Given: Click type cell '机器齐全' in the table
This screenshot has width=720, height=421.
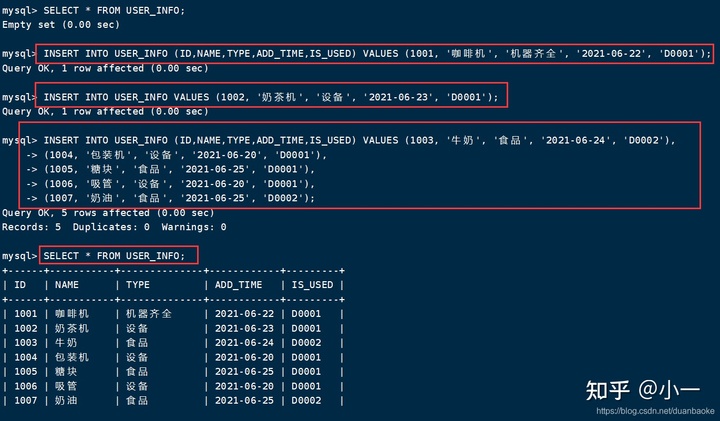Looking at the screenshot, I should (x=149, y=314).
